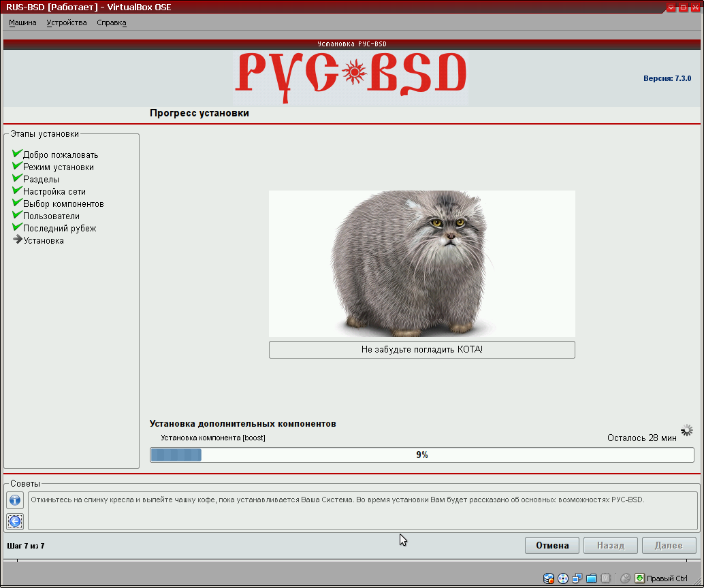Click the 'Установка РУС-BSD' title strip
Screen dimensions: 704x588
(352, 44)
